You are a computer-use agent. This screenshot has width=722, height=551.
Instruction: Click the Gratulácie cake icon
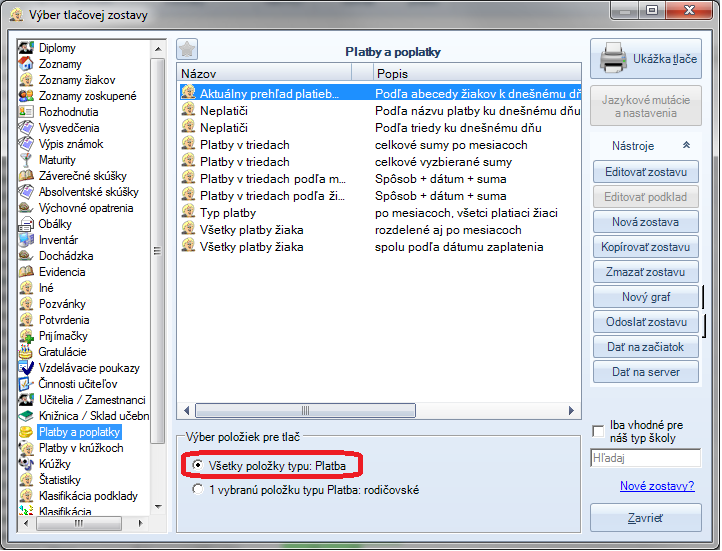[26, 352]
